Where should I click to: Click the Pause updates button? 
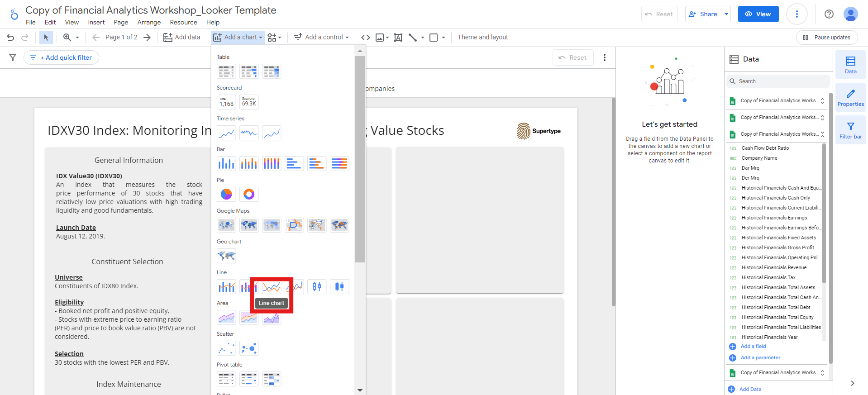(827, 38)
